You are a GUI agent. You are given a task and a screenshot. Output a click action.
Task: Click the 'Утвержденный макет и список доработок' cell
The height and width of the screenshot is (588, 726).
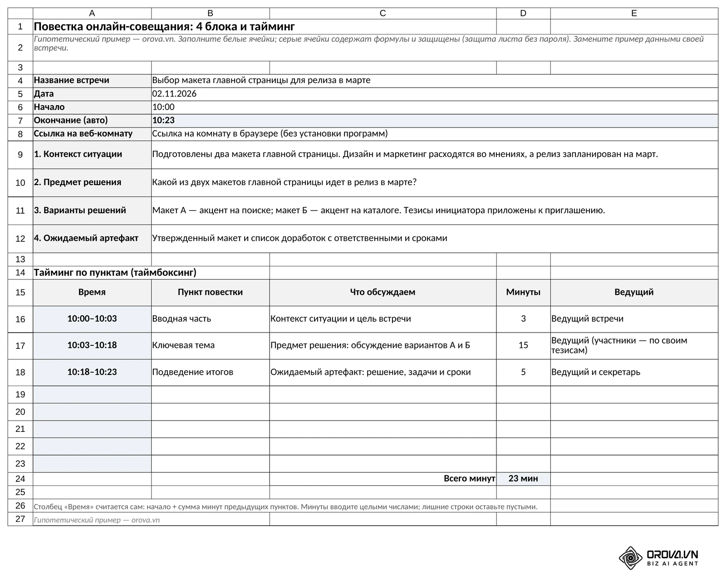[435, 239]
